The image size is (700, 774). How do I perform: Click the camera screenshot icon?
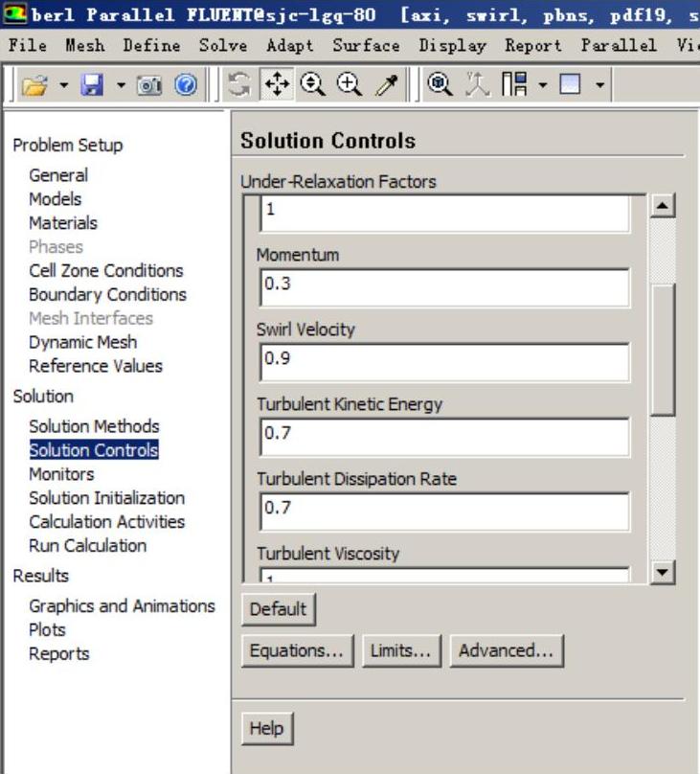coord(149,85)
